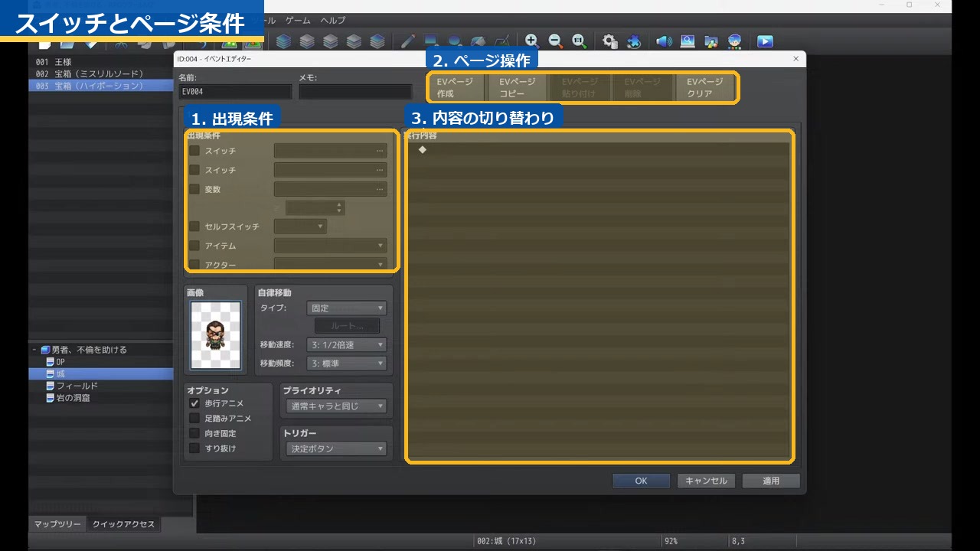Close the event editor dialog with X

(x=795, y=59)
